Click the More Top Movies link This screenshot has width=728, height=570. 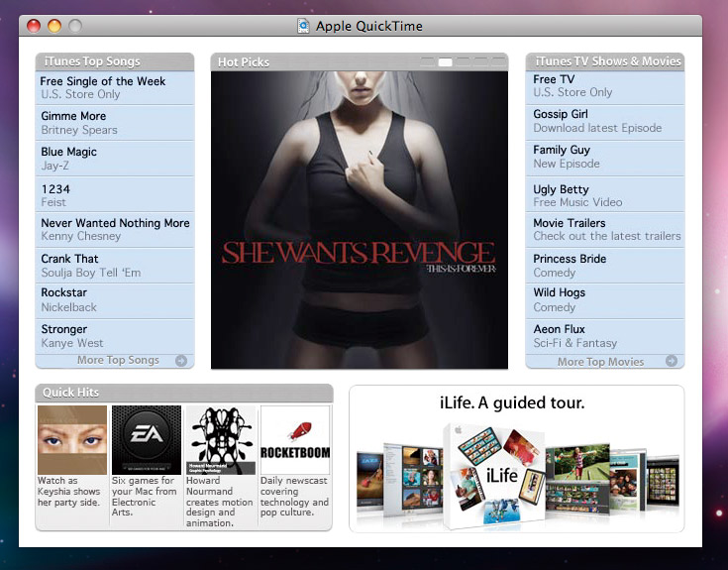(600, 362)
